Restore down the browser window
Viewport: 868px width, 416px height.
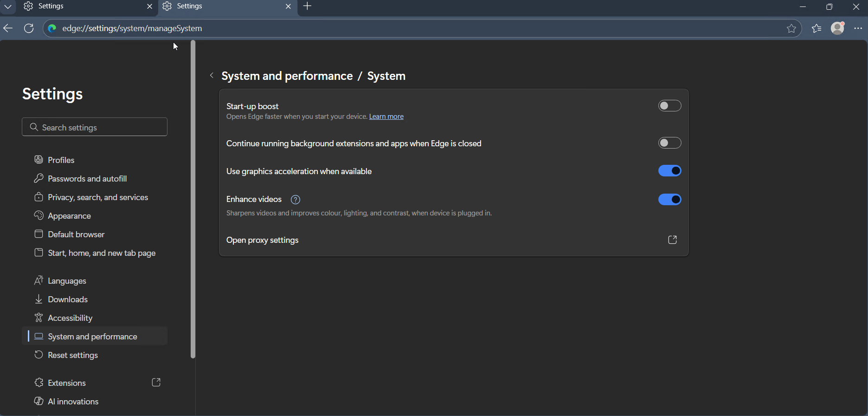pyautogui.click(x=829, y=6)
